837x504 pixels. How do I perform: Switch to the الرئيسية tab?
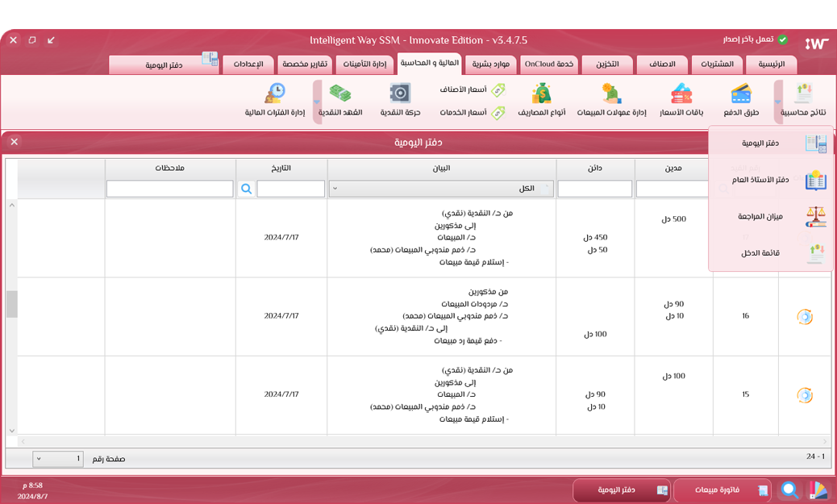772,64
